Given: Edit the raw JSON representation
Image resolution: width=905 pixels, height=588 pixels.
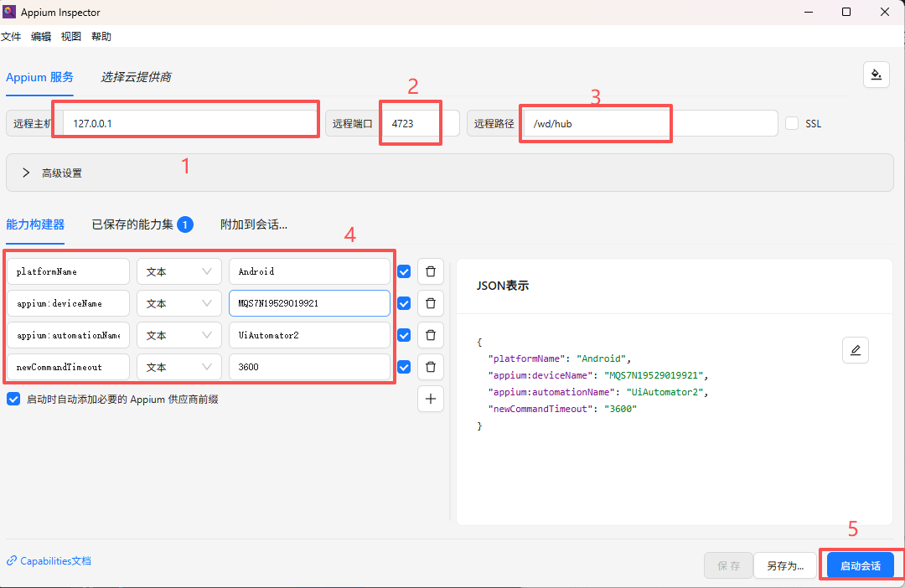Looking at the screenshot, I should tap(856, 350).
